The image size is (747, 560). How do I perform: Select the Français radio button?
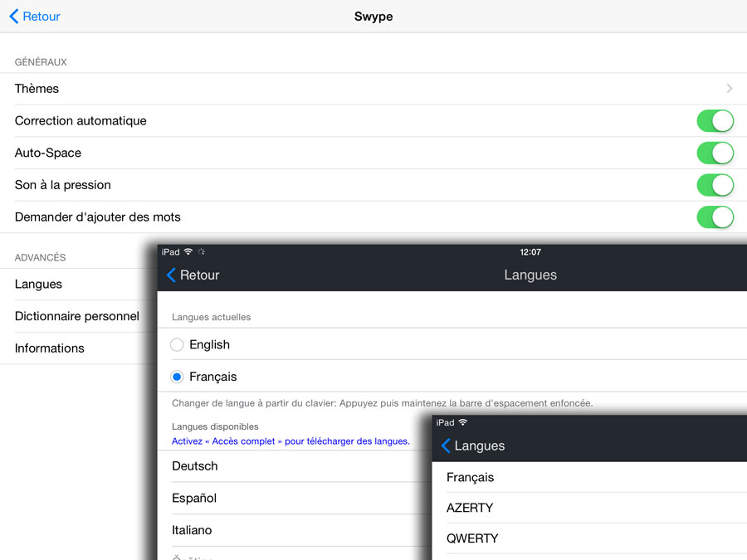click(177, 377)
